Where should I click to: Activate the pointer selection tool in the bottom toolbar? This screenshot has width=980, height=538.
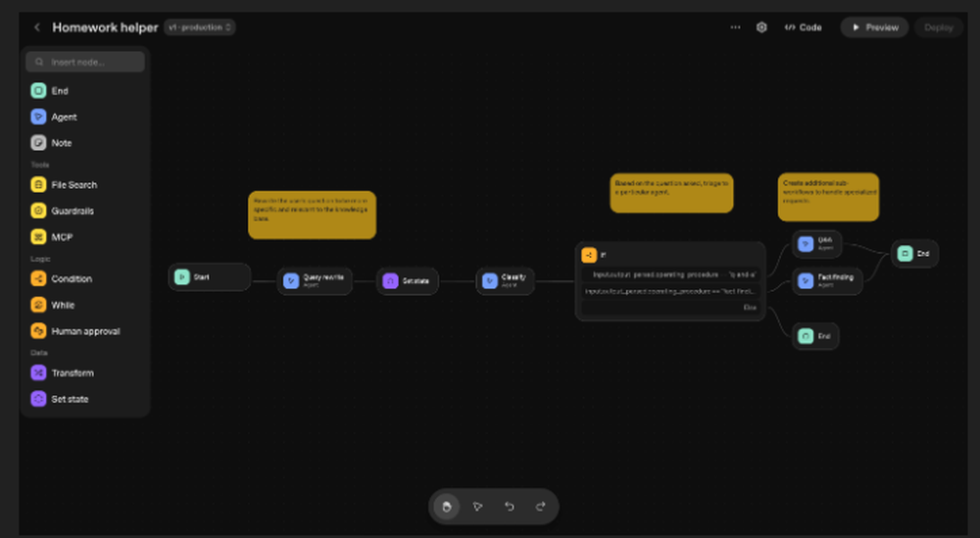(477, 507)
